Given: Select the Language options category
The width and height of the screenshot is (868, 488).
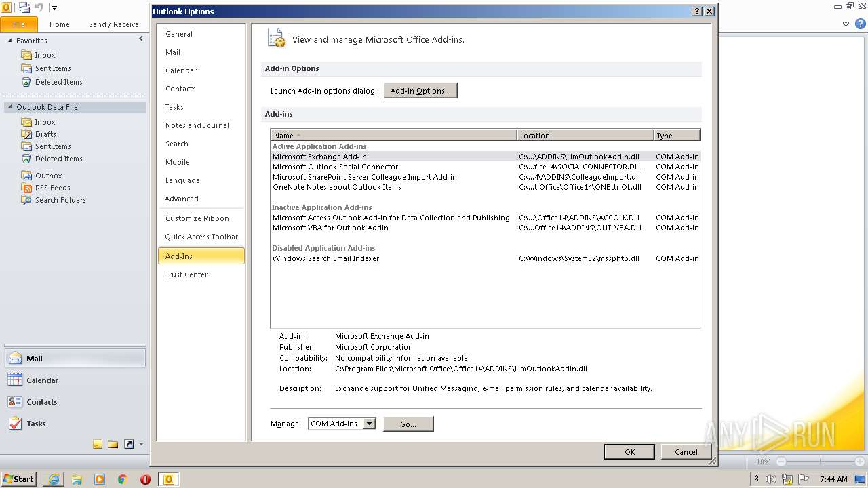Looking at the screenshot, I should tap(201, 180).
